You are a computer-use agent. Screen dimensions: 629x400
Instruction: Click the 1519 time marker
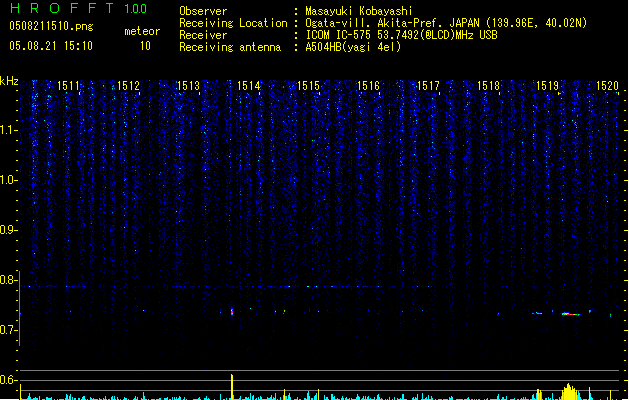click(548, 86)
